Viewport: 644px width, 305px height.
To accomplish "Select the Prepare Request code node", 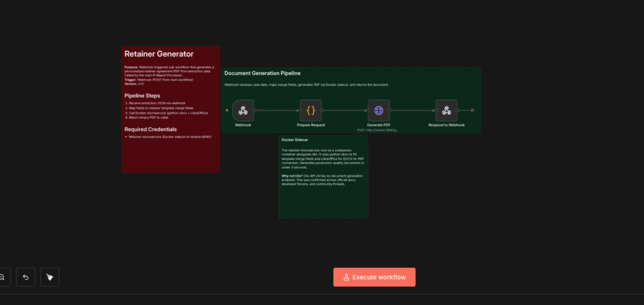I will tap(311, 111).
